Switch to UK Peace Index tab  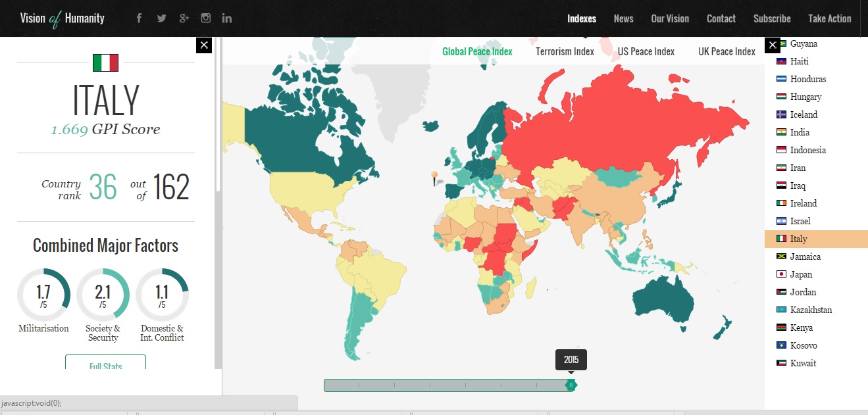tap(727, 51)
